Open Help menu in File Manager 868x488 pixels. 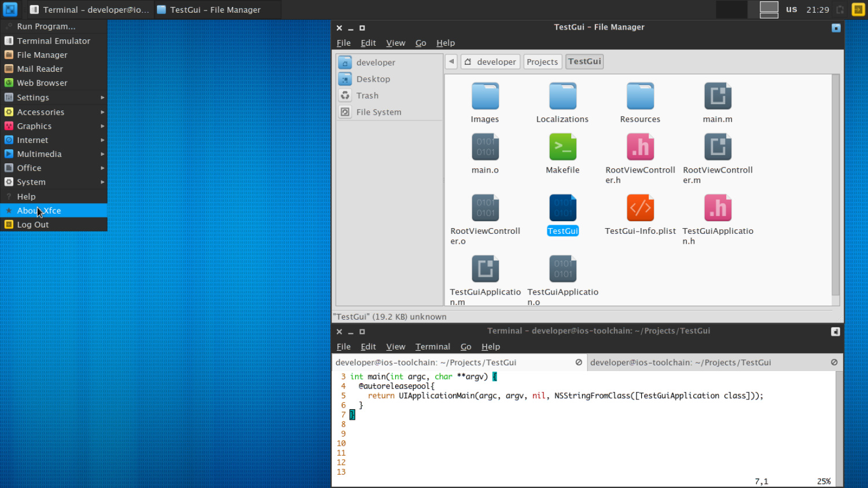pos(446,43)
